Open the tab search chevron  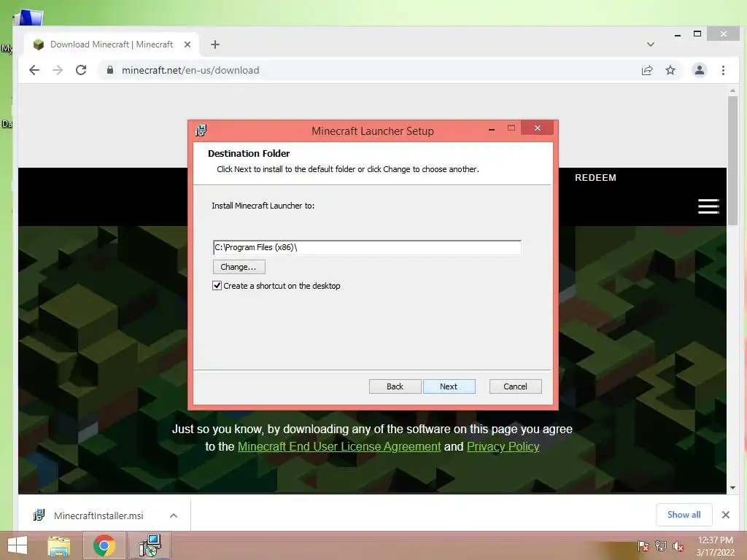click(x=650, y=44)
